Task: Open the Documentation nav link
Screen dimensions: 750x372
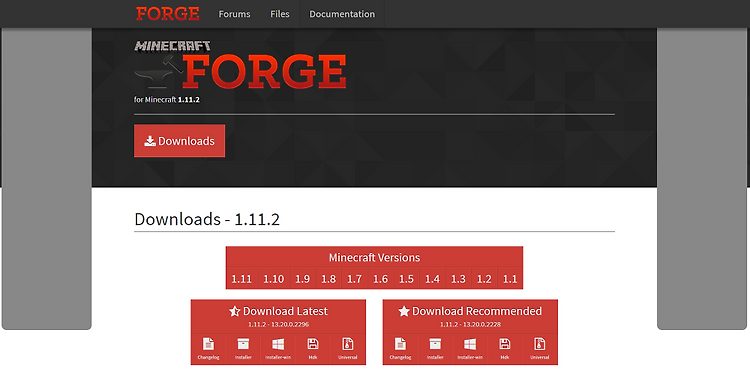Action: coord(342,14)
